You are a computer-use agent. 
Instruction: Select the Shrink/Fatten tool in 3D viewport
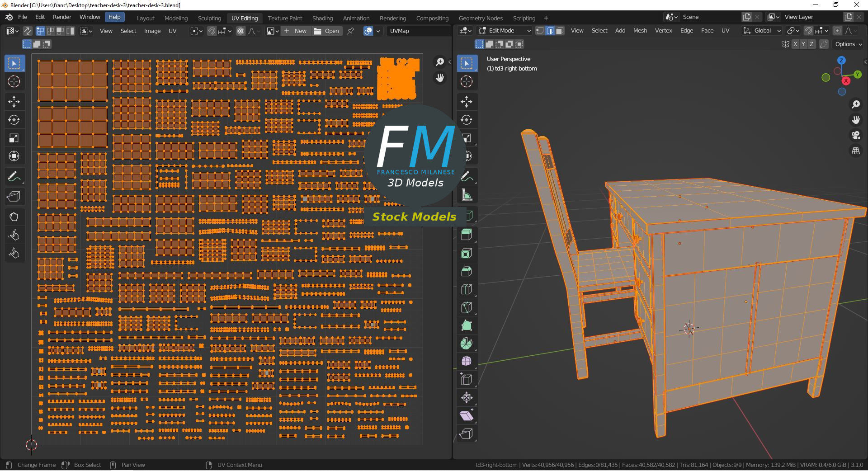pyautogui.click(x=467, y=398)
